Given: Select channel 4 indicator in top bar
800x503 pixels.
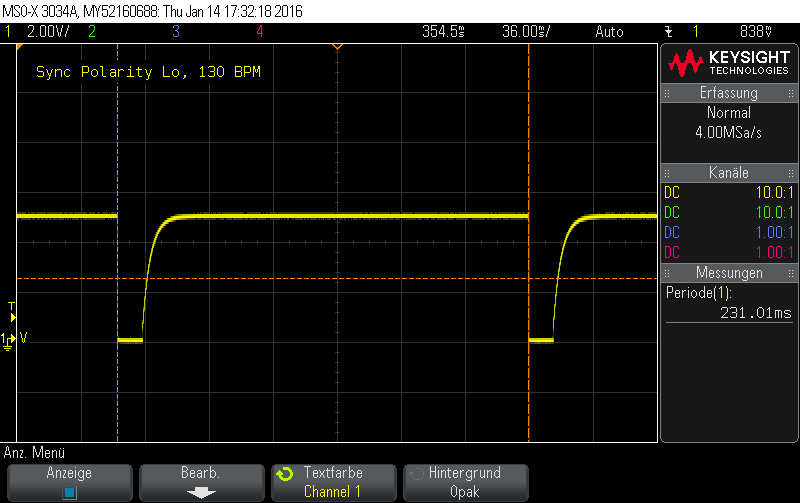Looking at the screenshot, I should pos(260,32).
